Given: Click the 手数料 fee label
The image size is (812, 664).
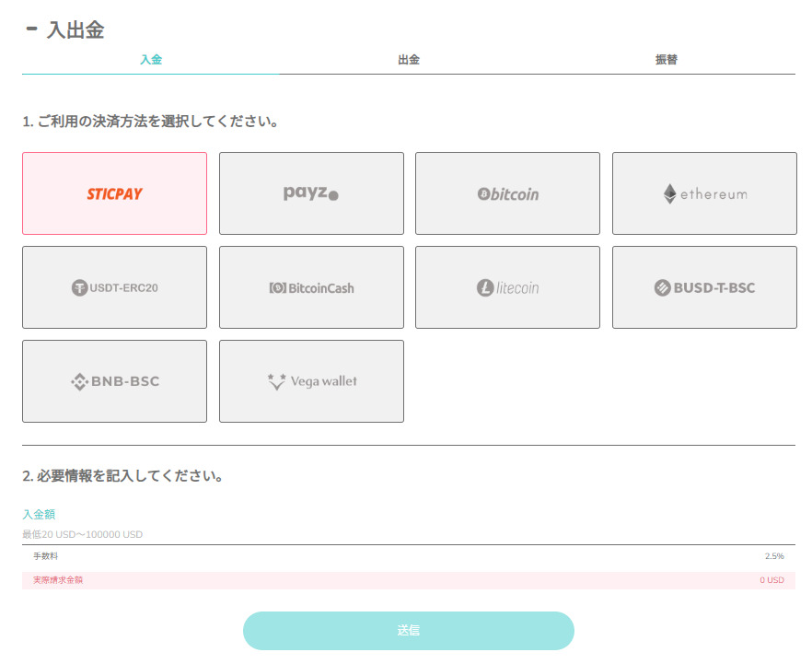Looking at the screenshot, I should (x=46, y=556).
